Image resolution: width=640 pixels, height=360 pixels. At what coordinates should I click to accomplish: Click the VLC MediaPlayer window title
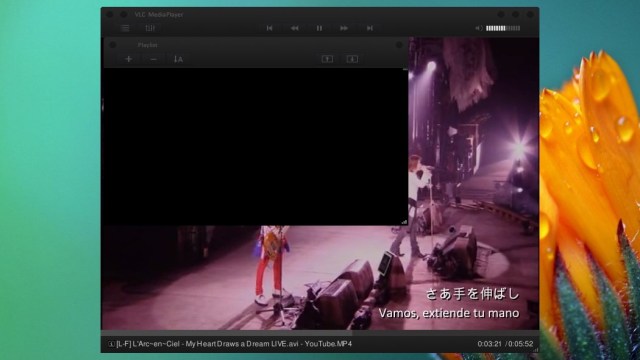(x=159, y=15)
